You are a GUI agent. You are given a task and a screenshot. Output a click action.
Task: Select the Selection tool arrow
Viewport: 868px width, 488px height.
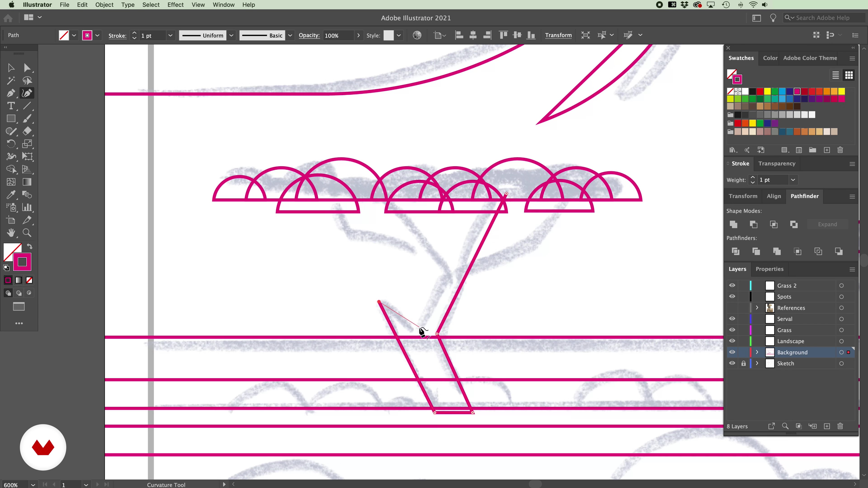(11, 68)
